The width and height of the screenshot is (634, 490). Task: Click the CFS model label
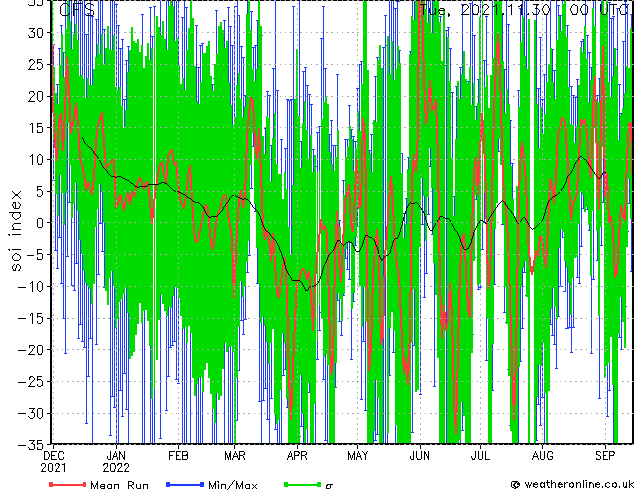click(77, 10)
